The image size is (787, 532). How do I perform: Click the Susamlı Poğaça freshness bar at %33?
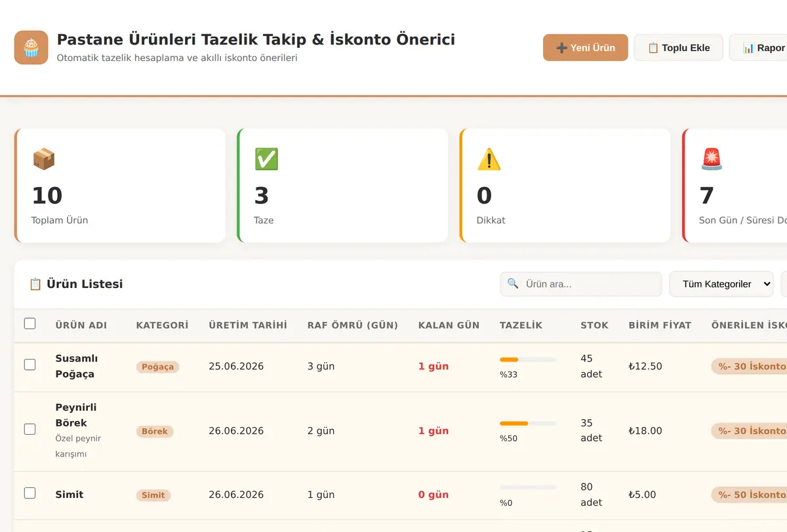[528, 359]
